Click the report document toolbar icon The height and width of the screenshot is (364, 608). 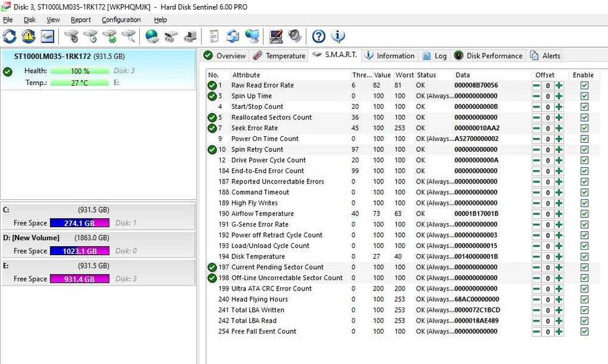tap(213, 36)
